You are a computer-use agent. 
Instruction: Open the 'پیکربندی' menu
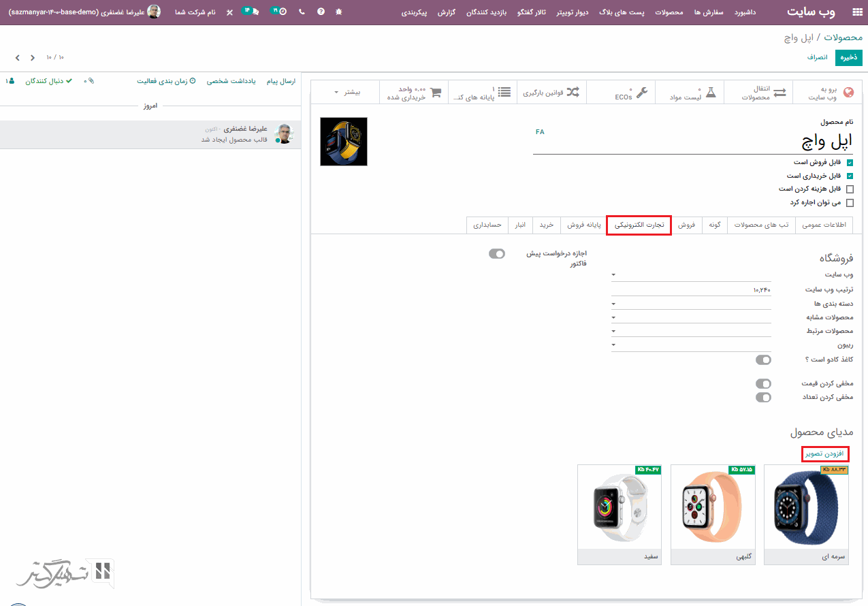(414, 12)
